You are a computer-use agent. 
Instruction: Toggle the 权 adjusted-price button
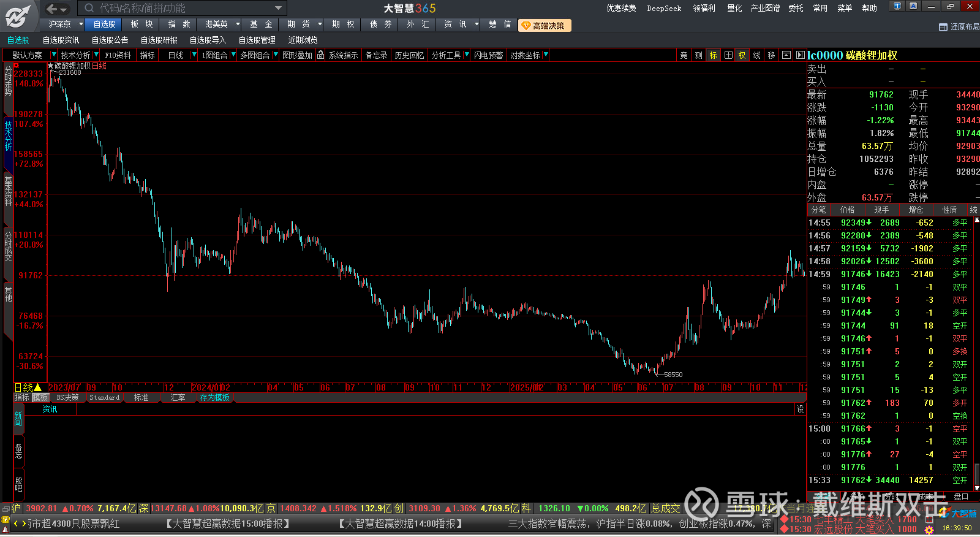(x=742, y=55)
